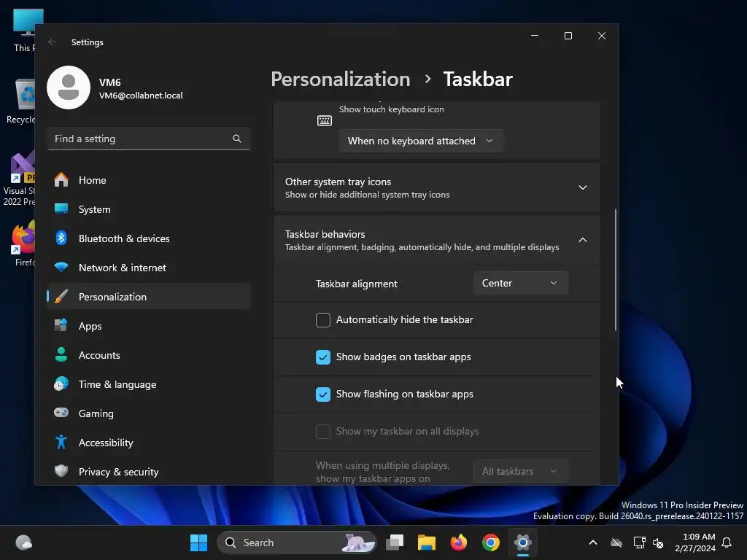Viewport: 747px width, 560px height.
Task: Click the Apps icon in sidebar
Action: click(61, 326)
